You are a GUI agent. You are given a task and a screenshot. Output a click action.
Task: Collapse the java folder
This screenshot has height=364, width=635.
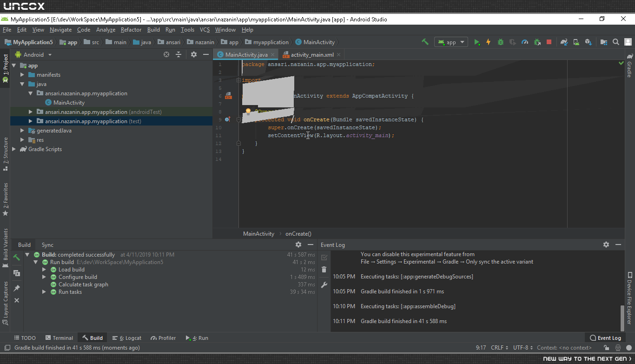pos(22,84)
